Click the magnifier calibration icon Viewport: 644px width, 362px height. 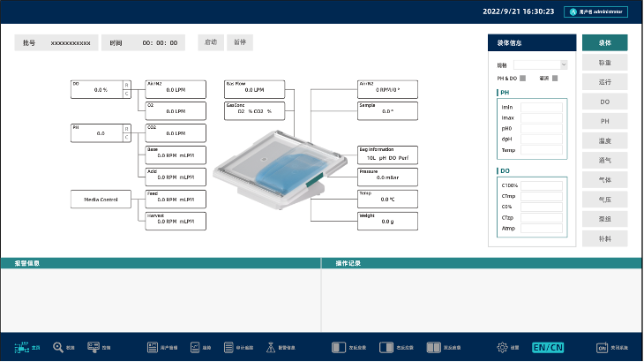(x=58, y=348)
